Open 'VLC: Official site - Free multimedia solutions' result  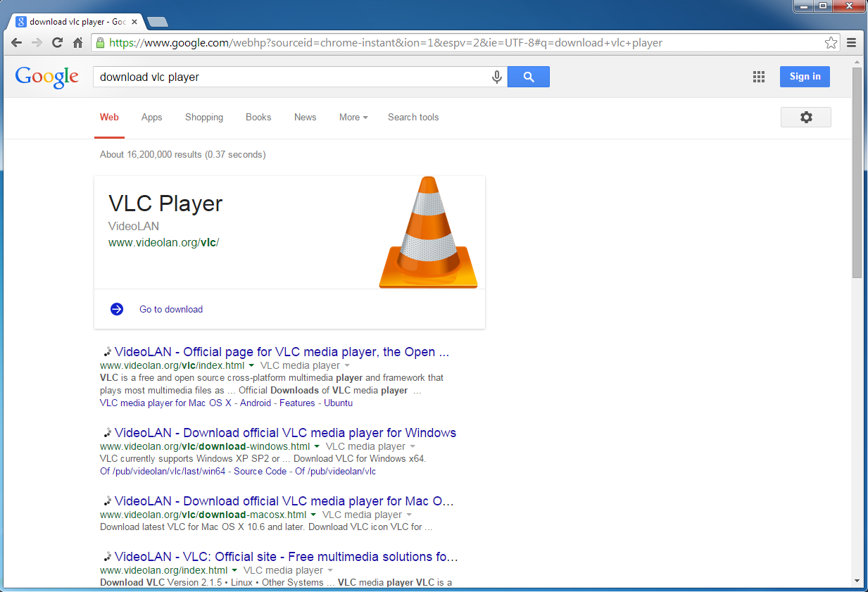pos(287,557)
